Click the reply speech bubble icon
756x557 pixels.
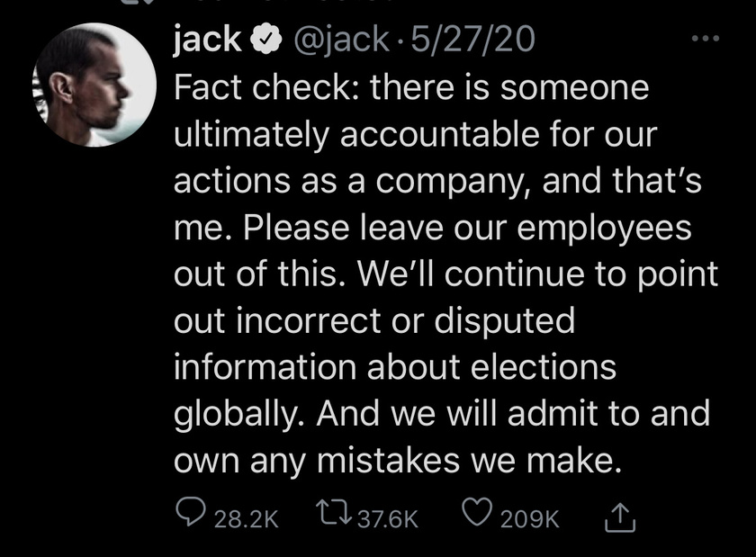coord(191,512)
